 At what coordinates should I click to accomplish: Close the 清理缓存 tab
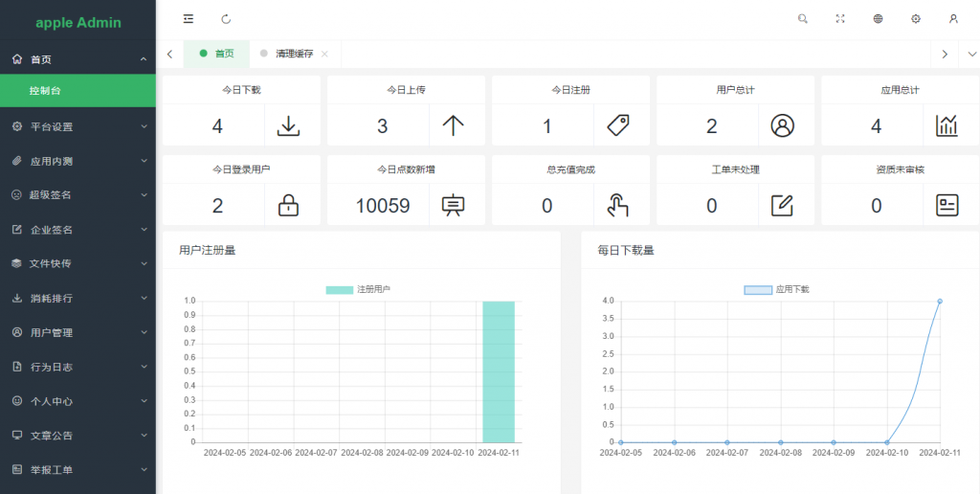[x=324, y=54]
